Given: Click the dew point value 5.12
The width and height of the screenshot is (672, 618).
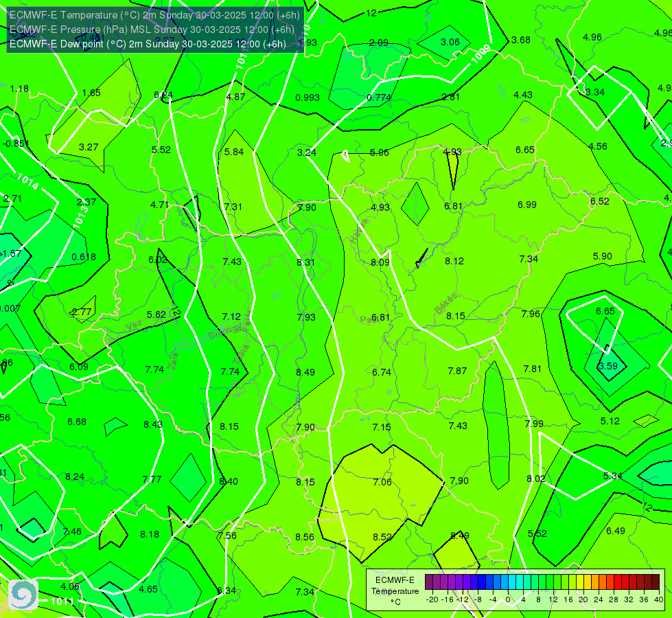Looking at the screenshot, I should click(610, 421).
